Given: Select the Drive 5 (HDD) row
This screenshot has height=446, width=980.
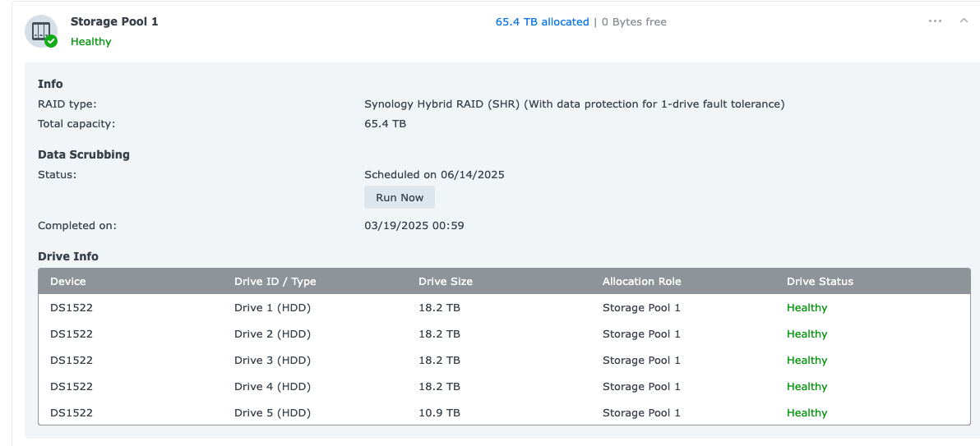Looking at the screenshot, I should 504,413.
